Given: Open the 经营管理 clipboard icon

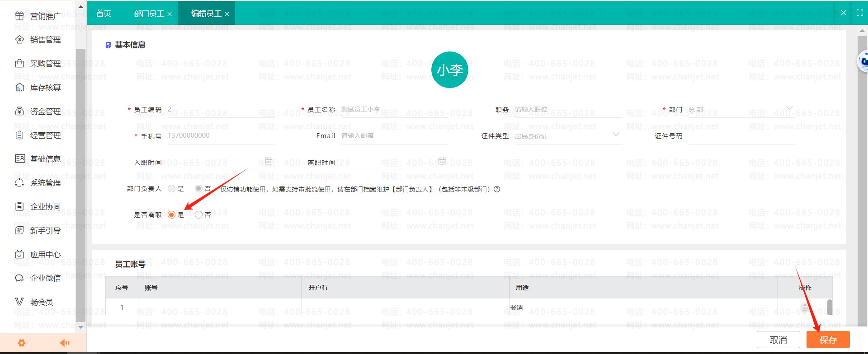Looking at the screenshot, I should pos(19,135).
